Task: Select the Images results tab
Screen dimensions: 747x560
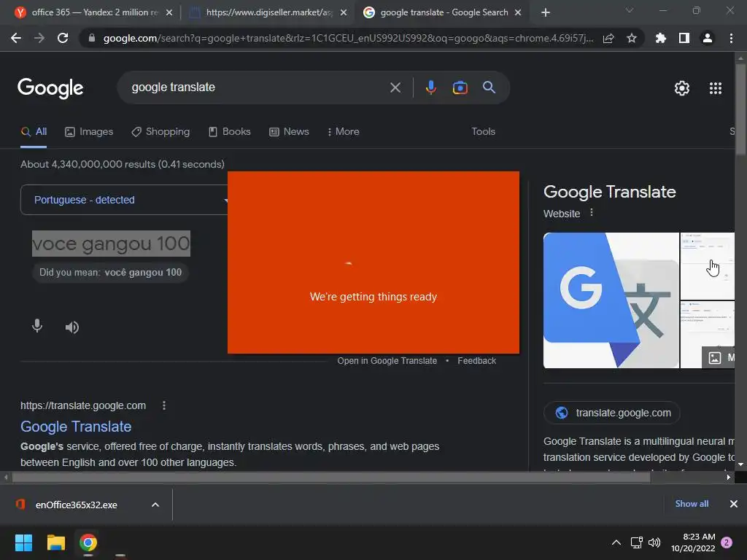Action: [x=89, y=131]
